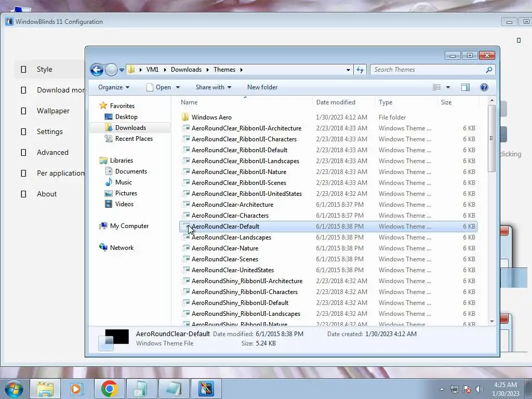Sort by the Size column header
The width and height of the screenshot is (532, 399).
458,102
